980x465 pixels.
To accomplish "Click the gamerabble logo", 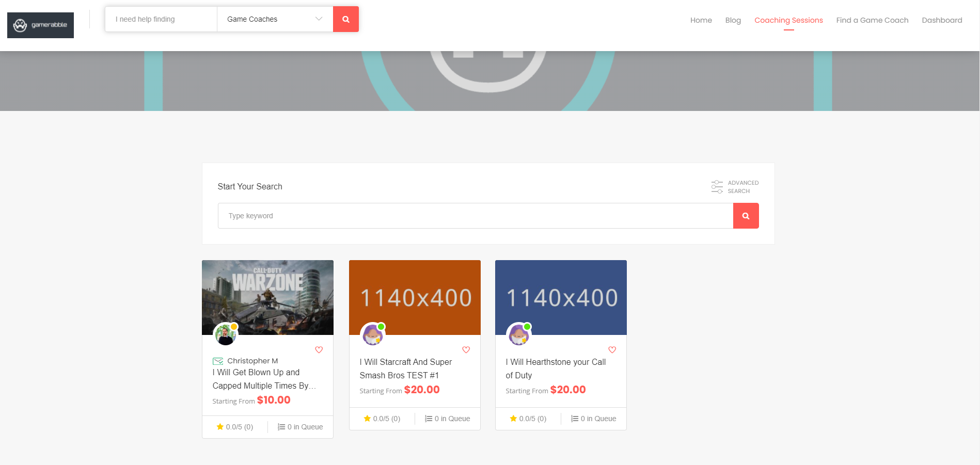I will (x=40, y=25).
